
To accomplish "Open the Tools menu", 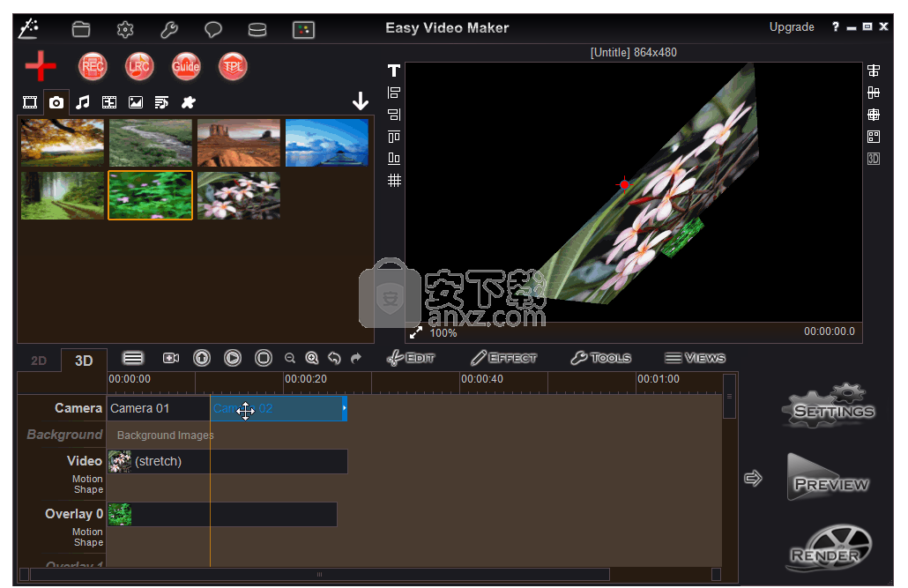I will (x=601, y=358).
